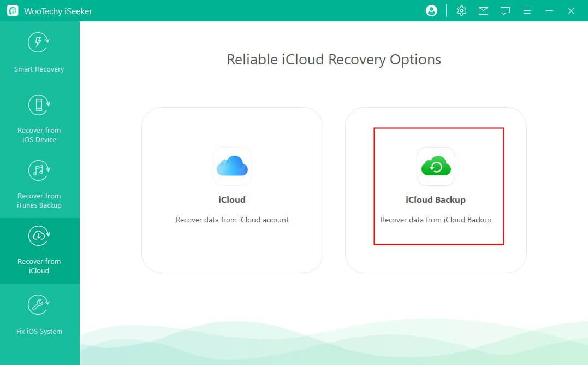588x365 pixels.
Task: Click the green iCloud Backup icon
Action: [435, 167]
